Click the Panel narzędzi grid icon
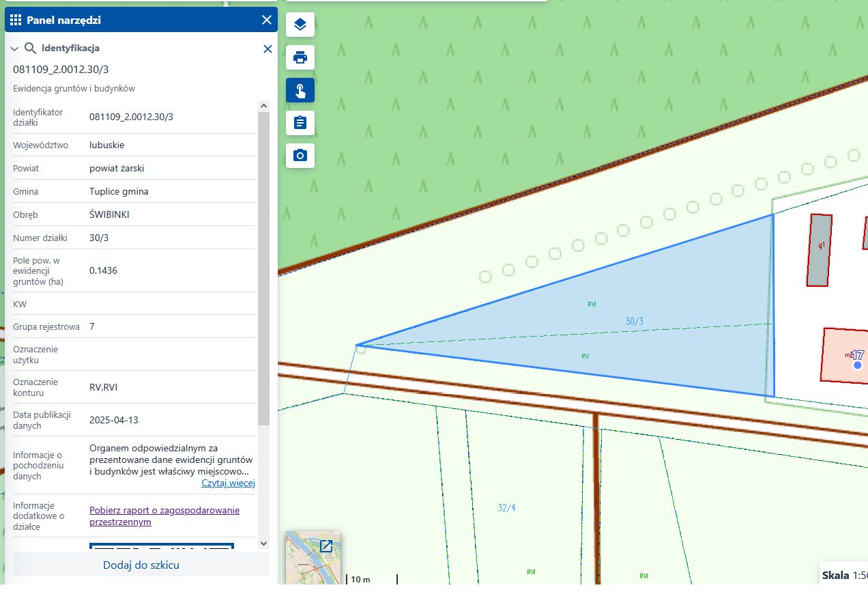Image resolution: width=868 pixels, height=607 pixels. click(16, 20)
